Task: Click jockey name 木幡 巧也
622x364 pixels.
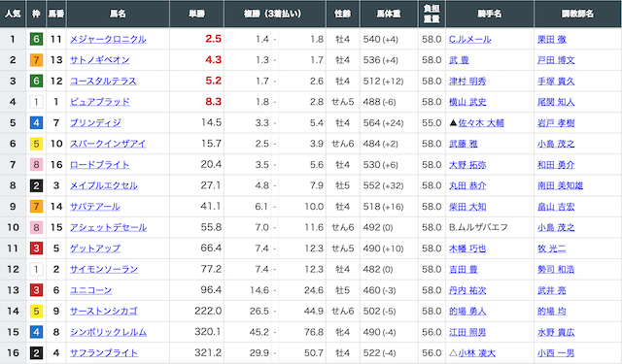Action: [467, 248]
